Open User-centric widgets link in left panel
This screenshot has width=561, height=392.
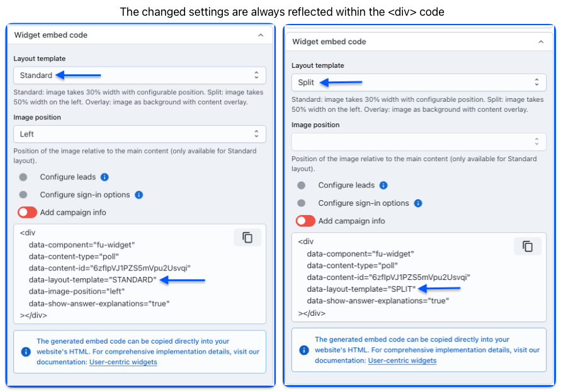(x=123, y=362)
